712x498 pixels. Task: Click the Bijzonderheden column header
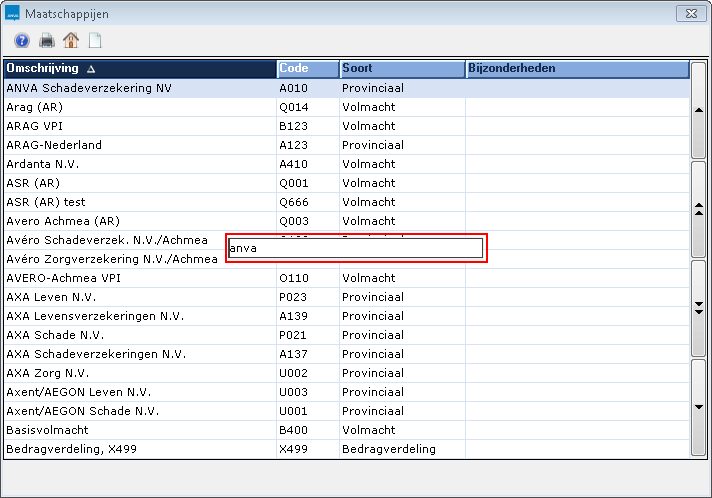tap(576, 69)
